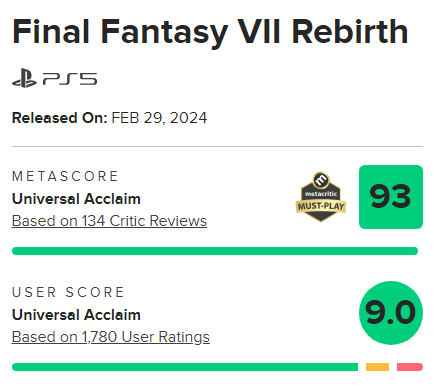Click the PS5 platform wordmark
Viewport: 434px width, 392px height.
tap(70, 79)
